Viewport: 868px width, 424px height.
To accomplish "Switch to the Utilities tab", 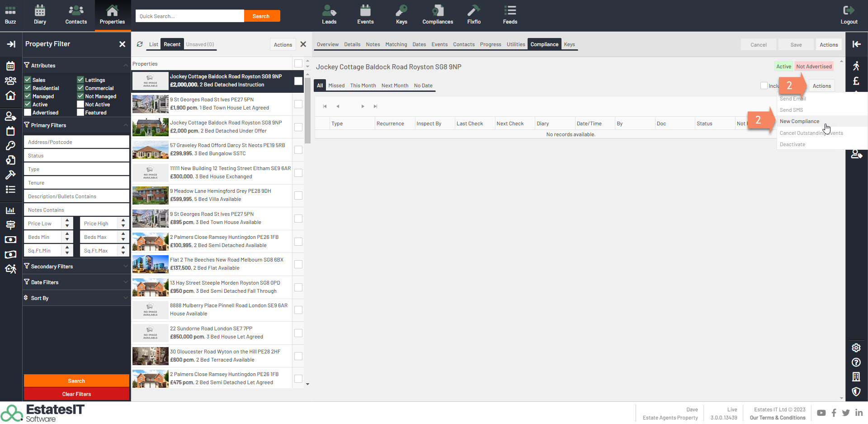I will [x=515, y=44].
